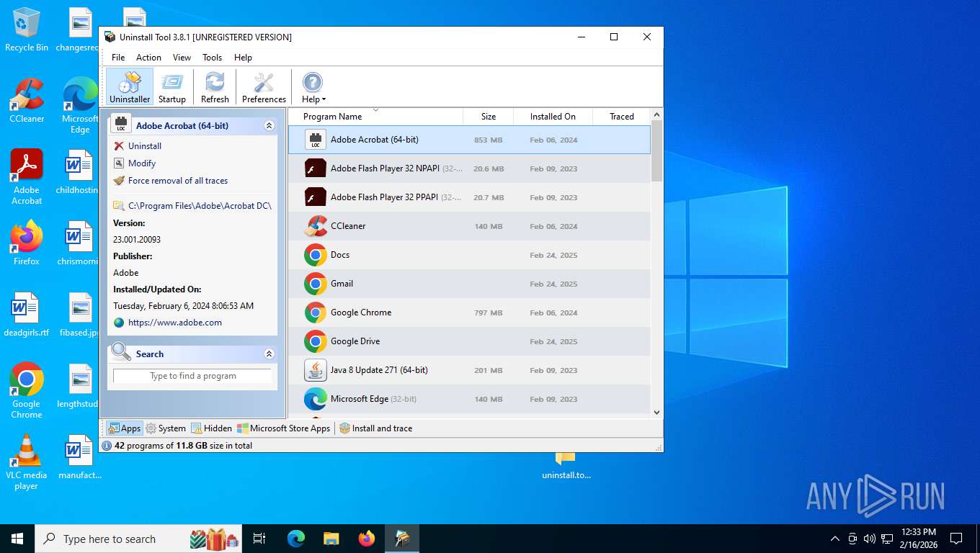Open the View menu
980x553 pixels.
tap(182, 58)
